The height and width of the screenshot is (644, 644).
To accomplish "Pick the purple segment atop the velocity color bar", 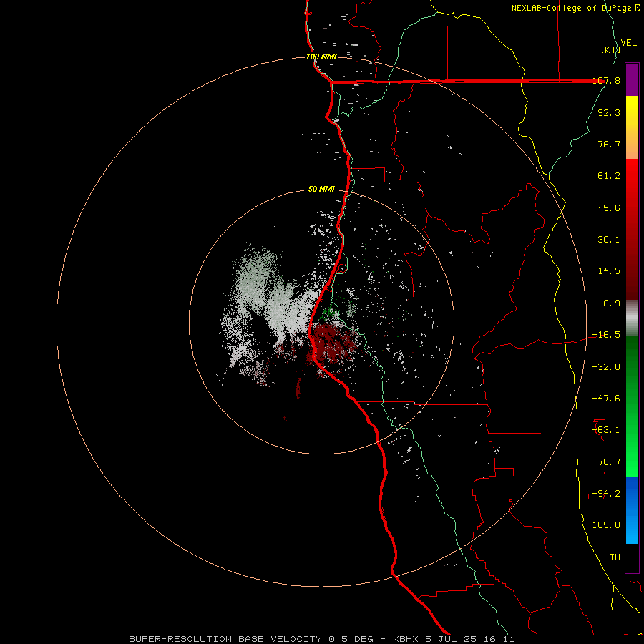I will click(632, 79).
